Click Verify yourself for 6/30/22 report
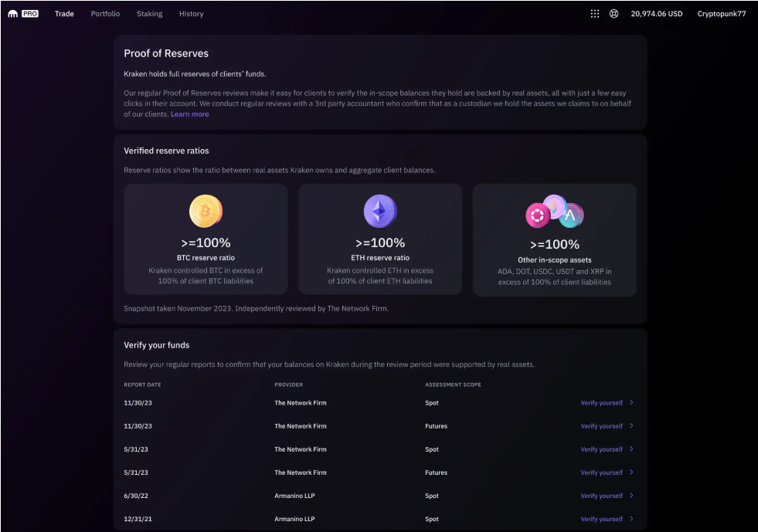The height and width of the screenshot is (532, 758). pyautogui.click(x=601, y=496)
